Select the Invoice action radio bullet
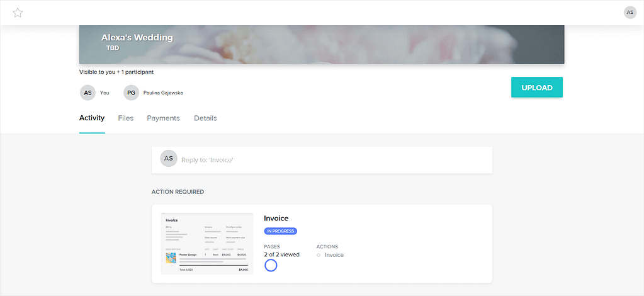 pyautogui.click(x=319, y=255)
